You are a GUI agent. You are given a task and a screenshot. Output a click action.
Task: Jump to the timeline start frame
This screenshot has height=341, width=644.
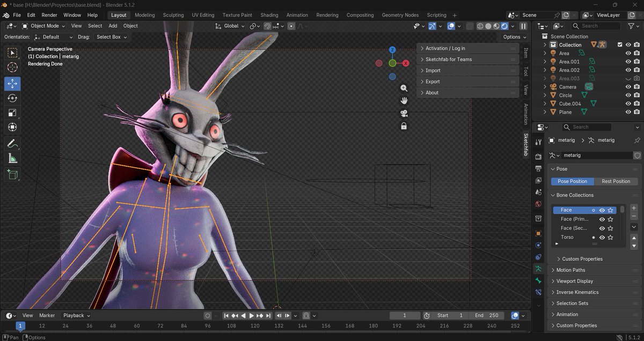pyautogui.click(x=226, y=316)
